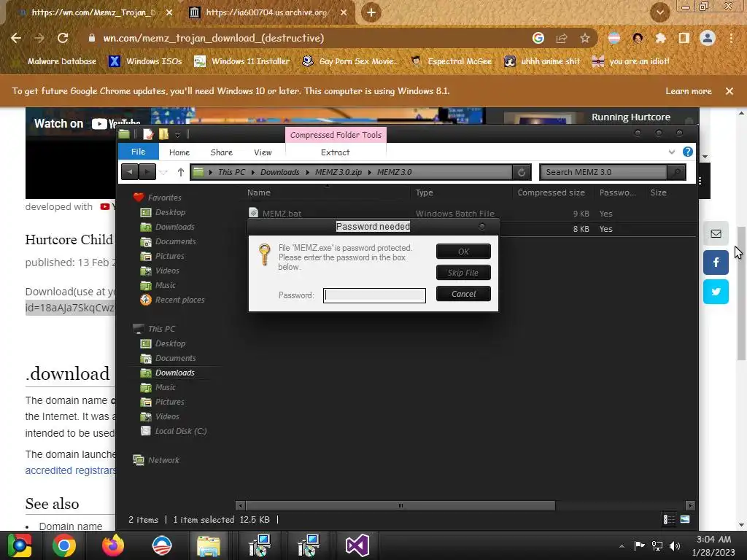Click the Explorer horizontal scrollbar thumb
Screen dimensions: 747x560
400,506
